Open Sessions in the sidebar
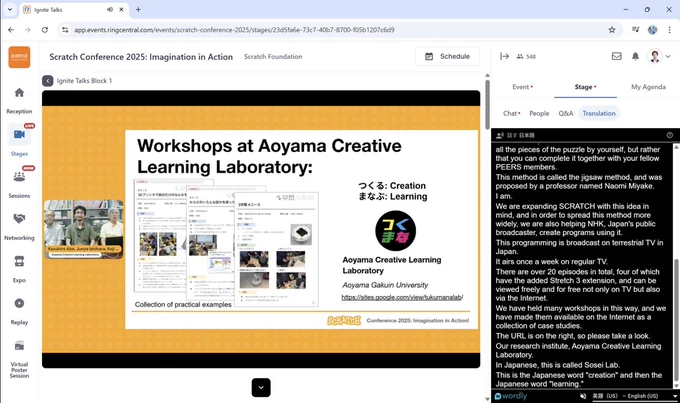The image size is (680, 403). (19, 183)
